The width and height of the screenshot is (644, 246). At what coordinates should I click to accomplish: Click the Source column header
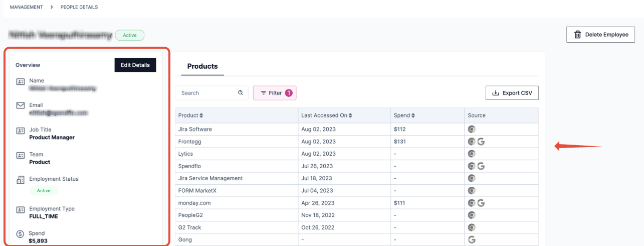pos(477,115)
